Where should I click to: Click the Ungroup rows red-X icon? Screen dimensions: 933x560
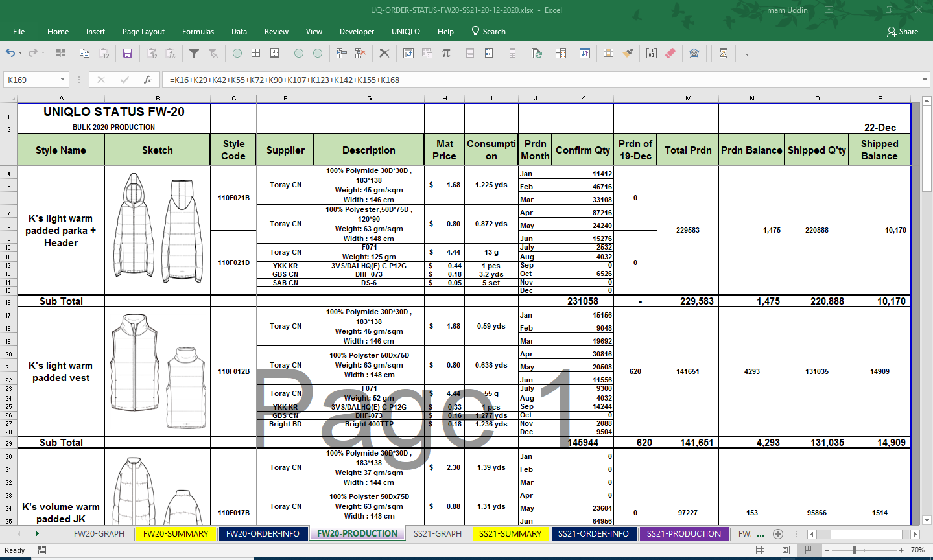point(360,53)
